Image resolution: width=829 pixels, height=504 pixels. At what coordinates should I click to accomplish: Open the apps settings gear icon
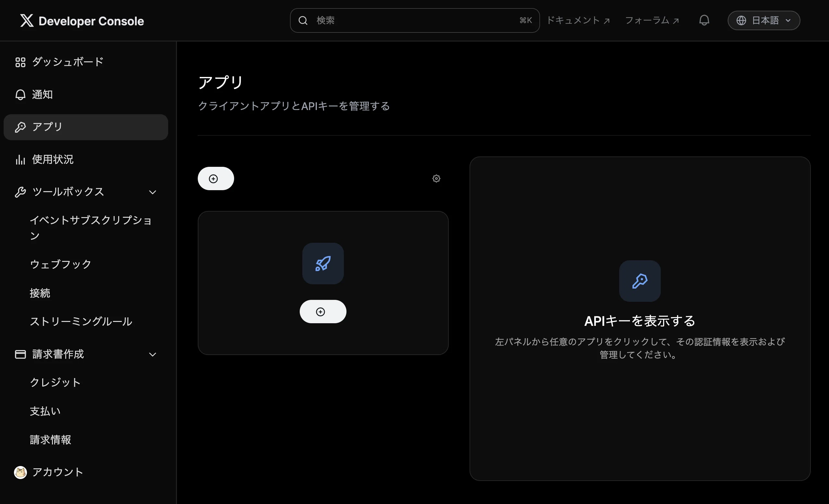pos(436,178)
